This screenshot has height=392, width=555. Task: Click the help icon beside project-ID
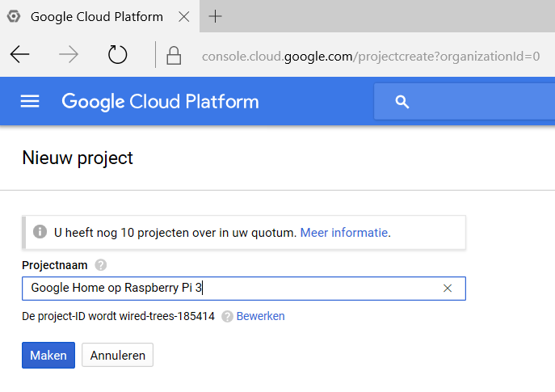(x=227, y=316)
